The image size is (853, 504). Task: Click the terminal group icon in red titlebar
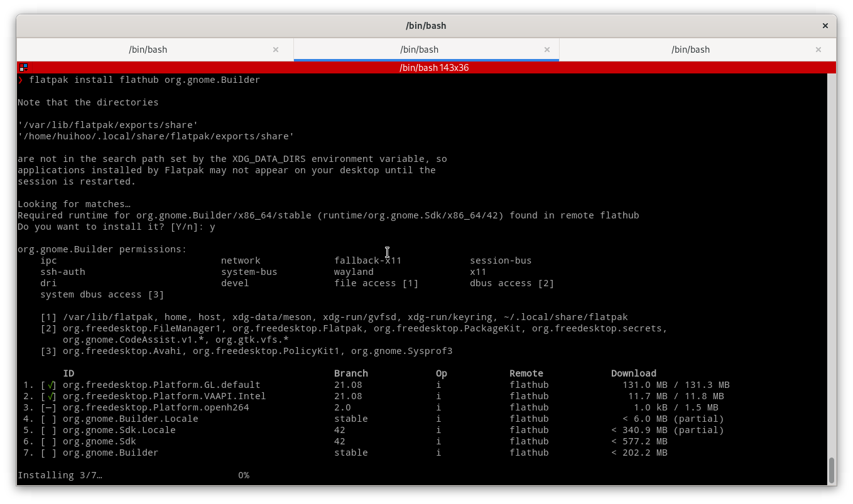[23, 67]
